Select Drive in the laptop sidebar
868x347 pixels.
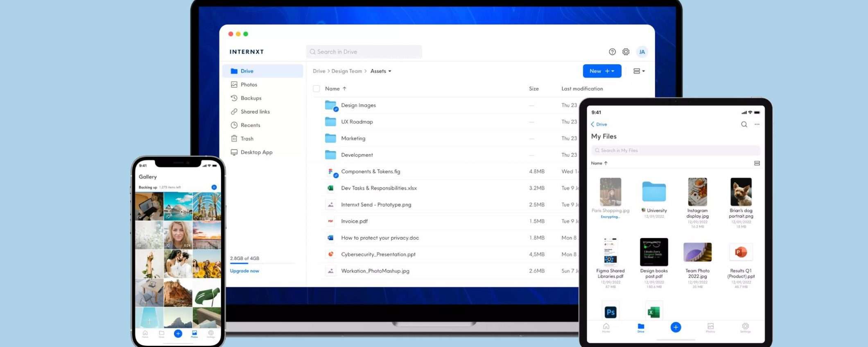pyautogui.click(x=262, y=71)
